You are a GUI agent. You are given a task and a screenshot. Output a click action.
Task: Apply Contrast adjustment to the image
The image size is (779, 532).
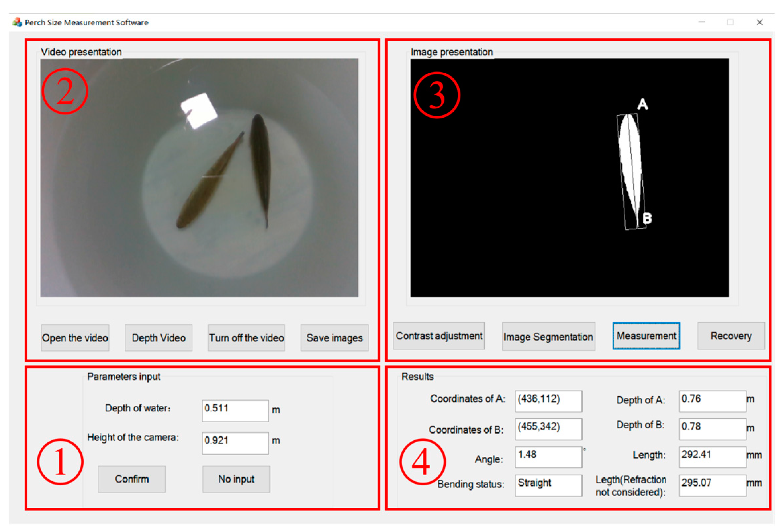coord(439,336)
